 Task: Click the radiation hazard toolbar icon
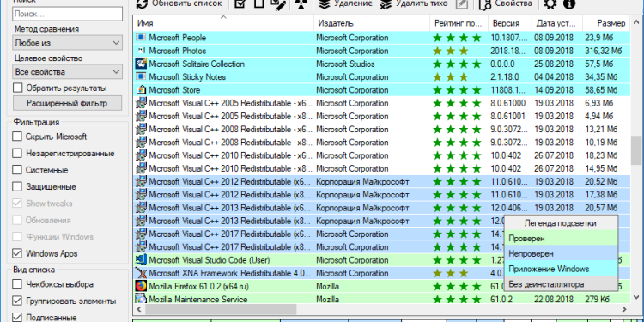[301, 4]
